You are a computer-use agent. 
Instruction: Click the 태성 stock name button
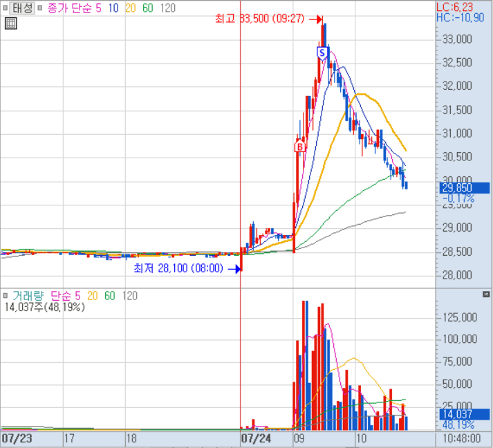point(22,8)
